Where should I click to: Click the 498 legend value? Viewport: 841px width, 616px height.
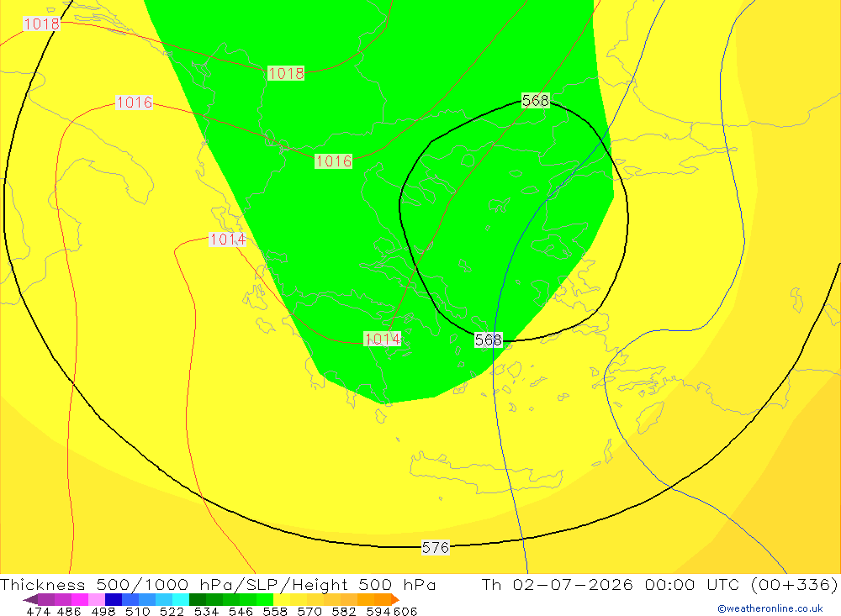click(103, 611)
